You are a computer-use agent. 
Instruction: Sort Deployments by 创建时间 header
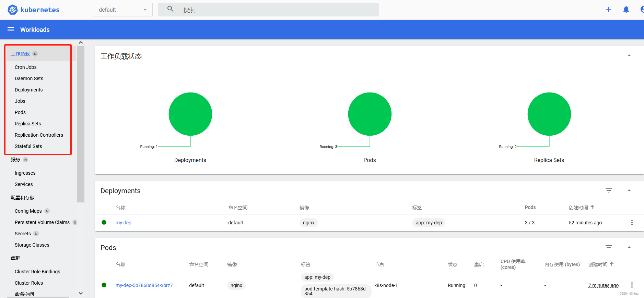click(x=578, y=208)
